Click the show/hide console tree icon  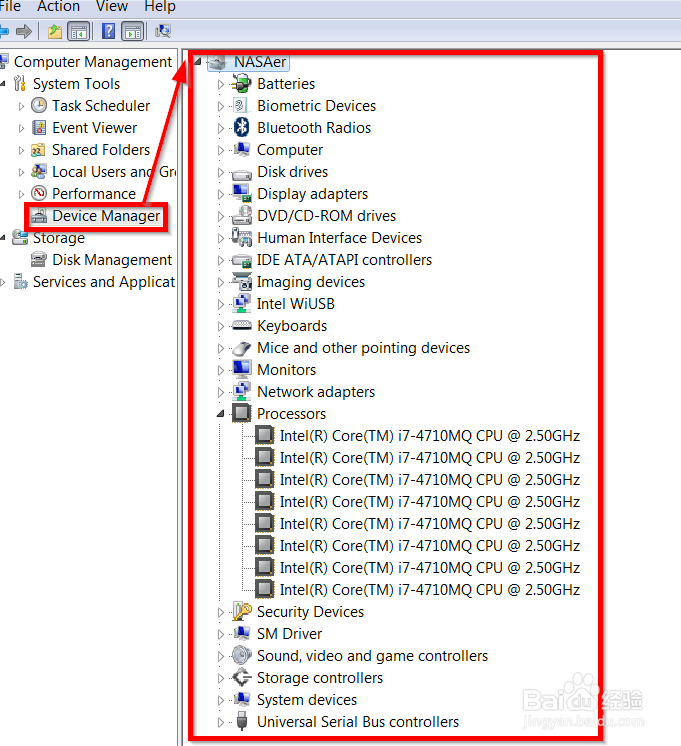click(79, 32)
